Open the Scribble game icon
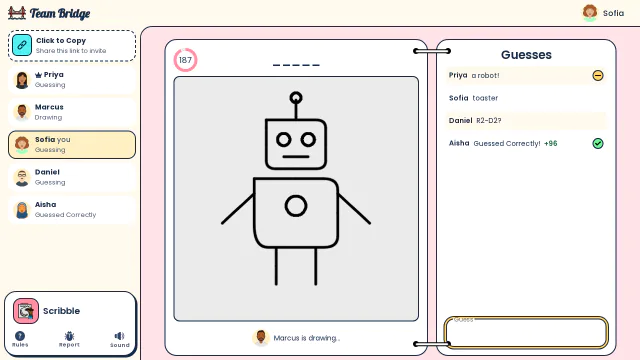Screen dimensions: 640x360 (x=26, y=311)
